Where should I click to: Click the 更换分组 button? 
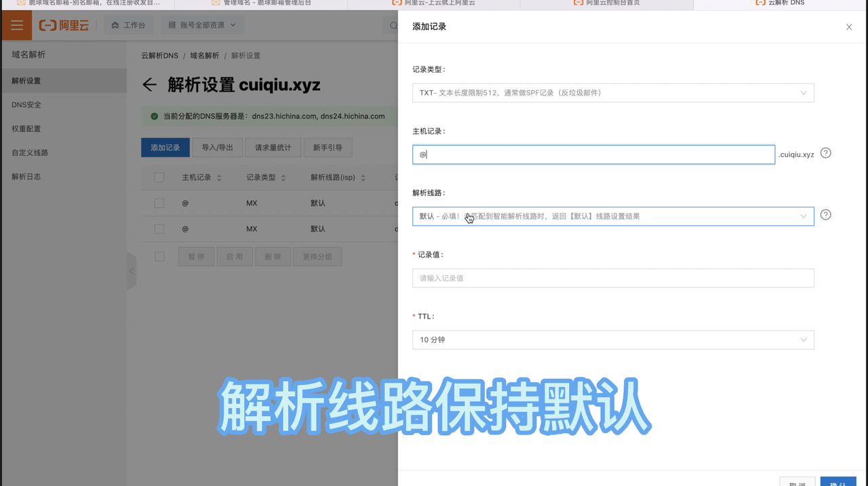pos(317,257)
